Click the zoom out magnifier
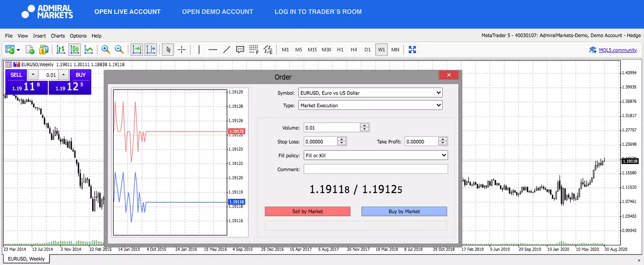 (119, 49)
